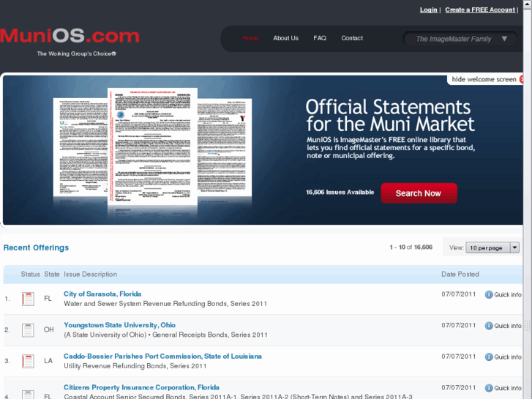
Task: Click General Receipts Bonds, Series 2011 text
Action: [210, 335]
